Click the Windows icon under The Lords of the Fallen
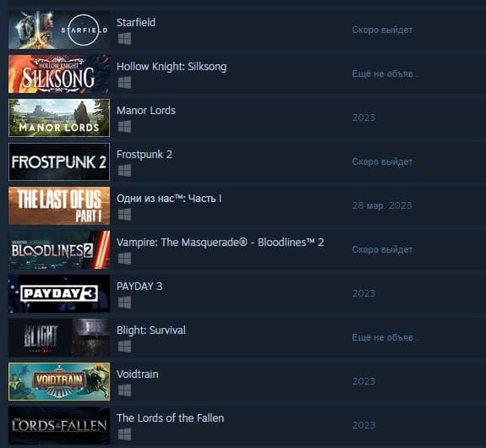Screen dimensions: 486x448 [x=124, y=434]
